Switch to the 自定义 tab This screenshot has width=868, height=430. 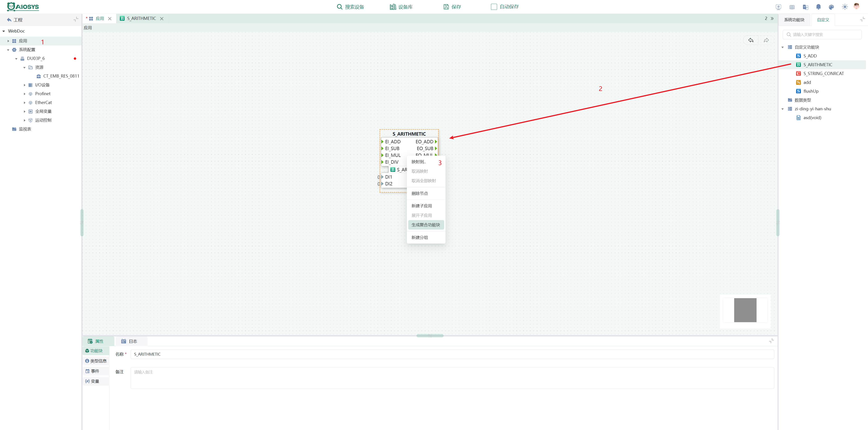coord(823,20)
